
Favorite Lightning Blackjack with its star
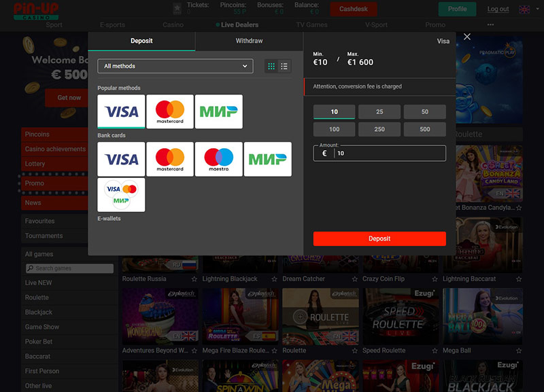[x=275, y=279]
